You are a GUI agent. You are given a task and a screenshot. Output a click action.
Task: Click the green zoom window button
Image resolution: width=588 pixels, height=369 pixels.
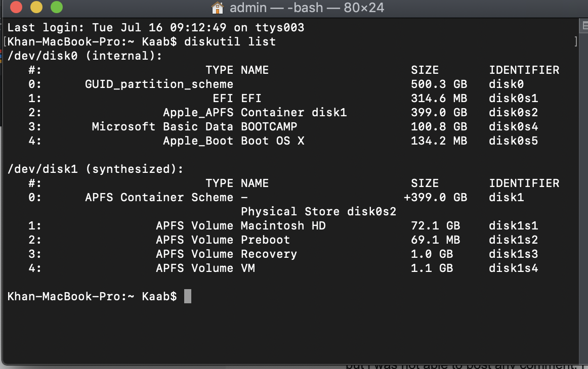(x=57, y=8)
